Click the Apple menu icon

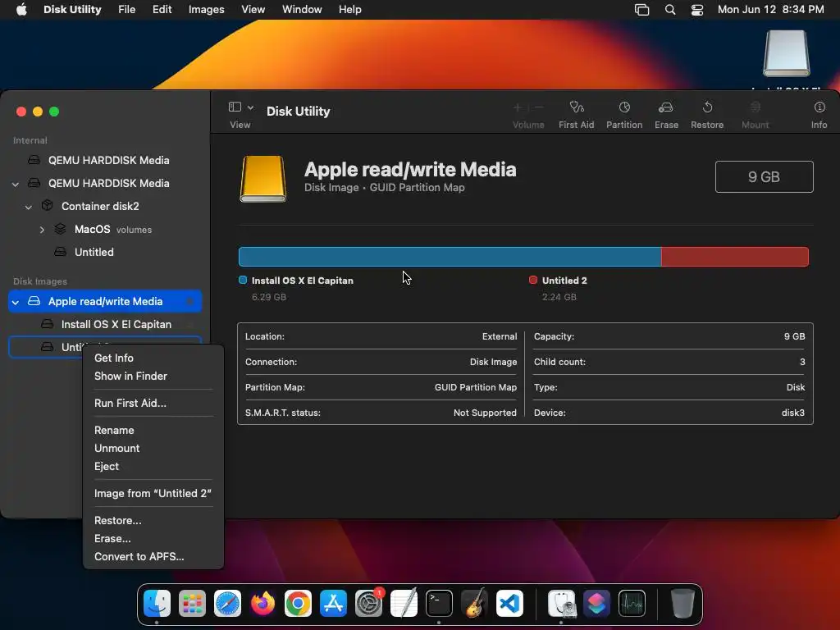[x=21, y=10]
